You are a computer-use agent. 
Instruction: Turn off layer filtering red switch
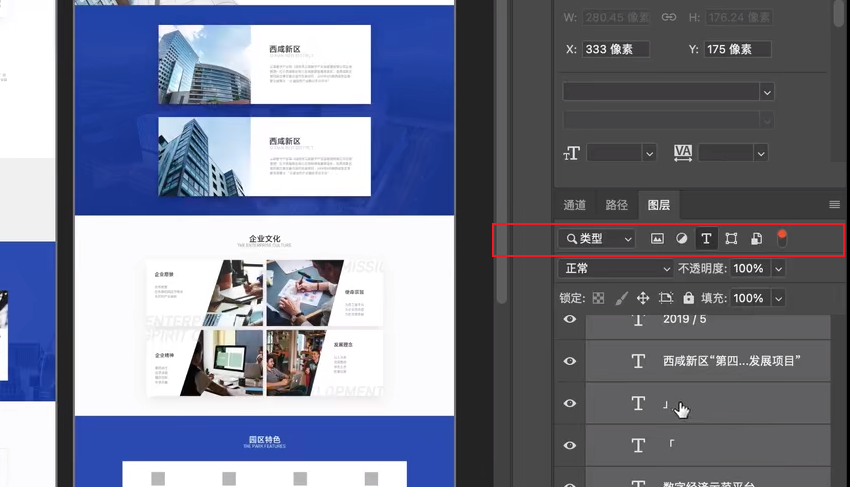782,238
